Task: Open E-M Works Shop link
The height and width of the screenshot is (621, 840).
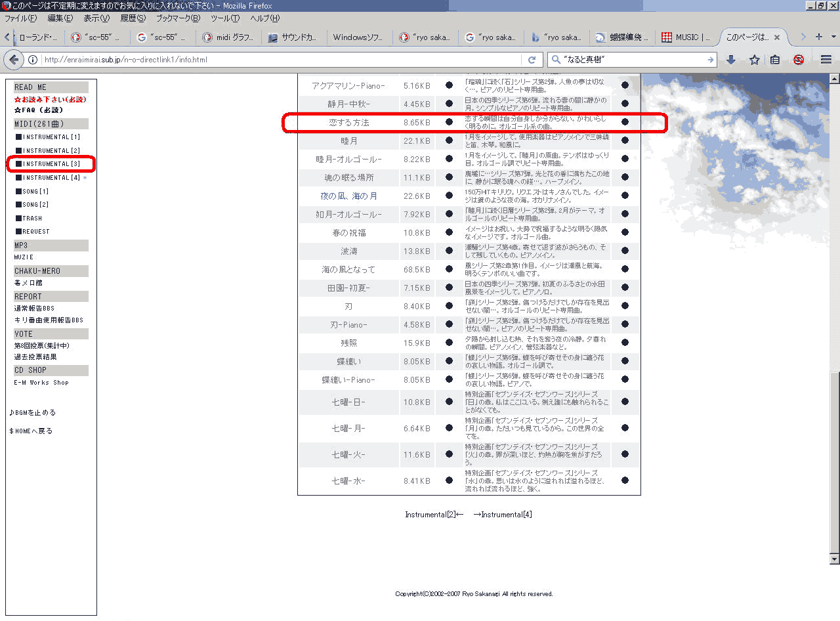Action: [41, 383]
